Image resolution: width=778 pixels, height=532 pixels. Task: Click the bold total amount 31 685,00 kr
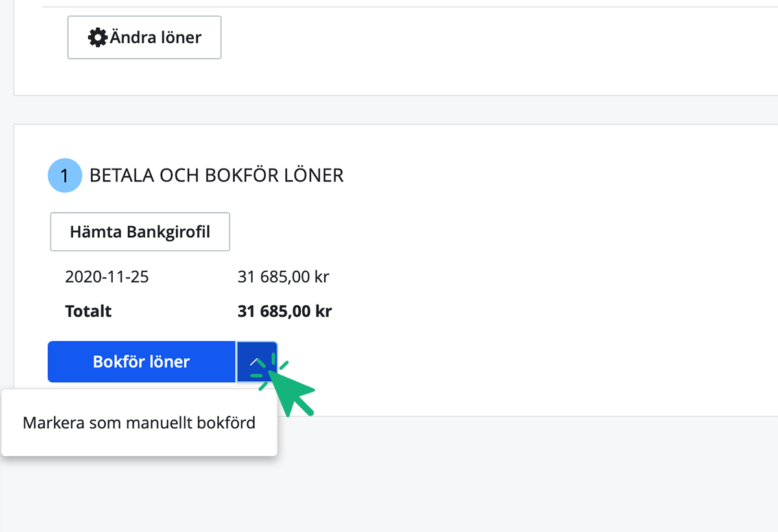285,311
